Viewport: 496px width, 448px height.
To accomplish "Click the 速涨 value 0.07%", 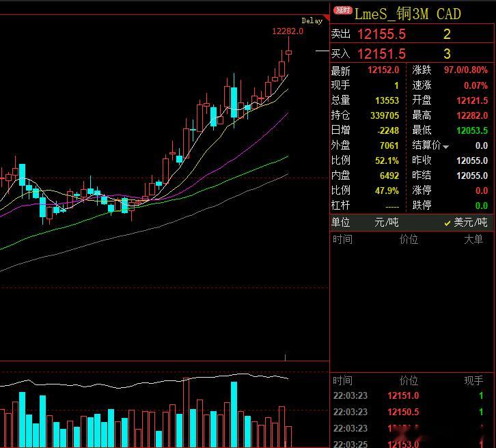I will click(x=476, y=85).
